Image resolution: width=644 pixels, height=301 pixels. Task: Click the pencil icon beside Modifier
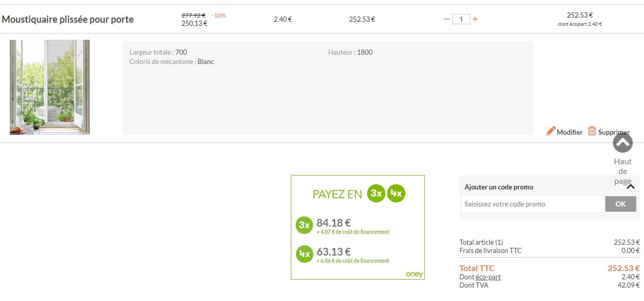551,131
